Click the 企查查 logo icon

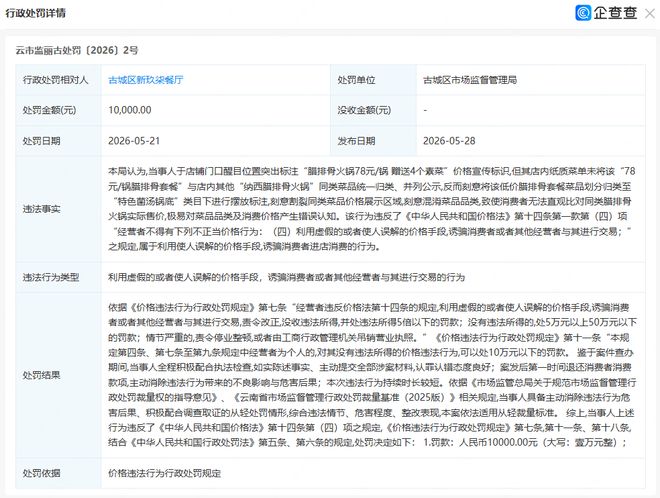pyautogui.click(x=583, y=13)
